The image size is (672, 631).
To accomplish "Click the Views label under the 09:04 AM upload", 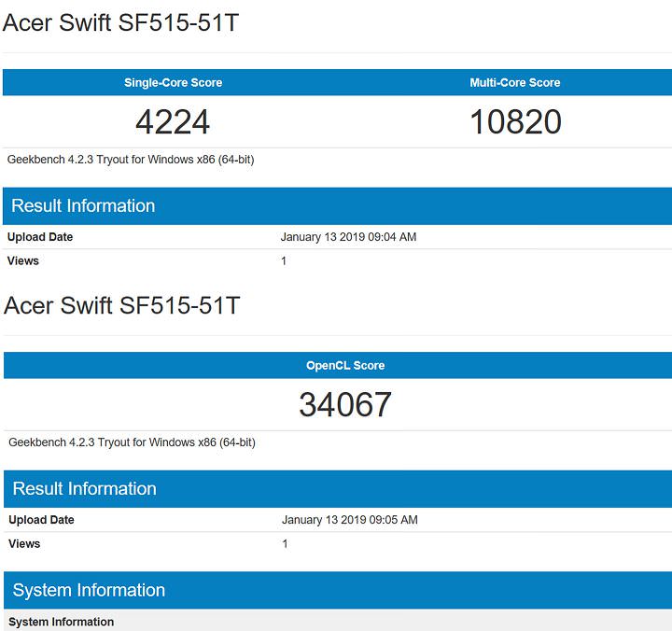I will (x=23, y=261).
